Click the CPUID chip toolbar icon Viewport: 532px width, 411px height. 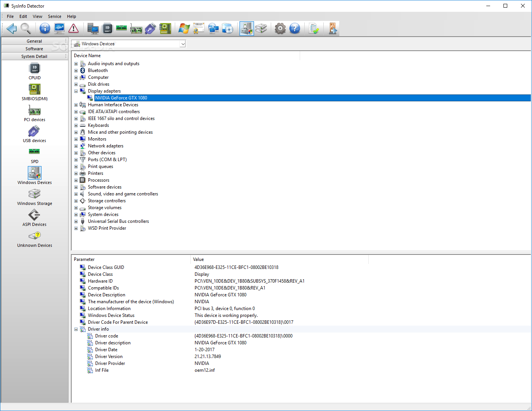tap(107, 28)
